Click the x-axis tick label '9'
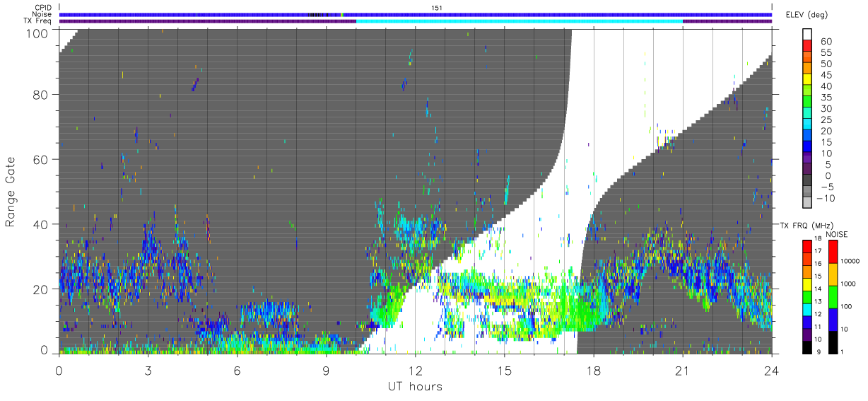Viewport: 868px width, 401px height. pos(326,371)
